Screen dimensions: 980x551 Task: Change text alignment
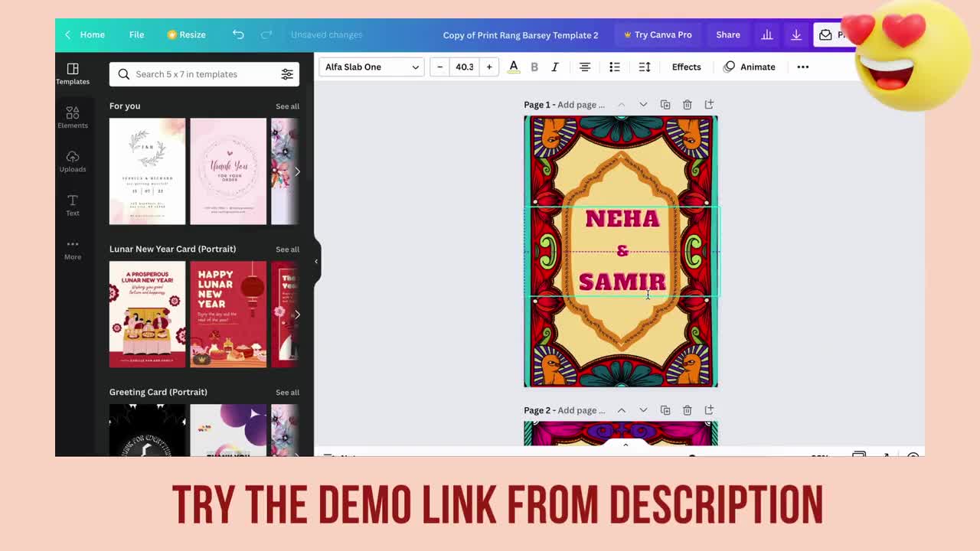pyautogui.click(x=585, y=67)
